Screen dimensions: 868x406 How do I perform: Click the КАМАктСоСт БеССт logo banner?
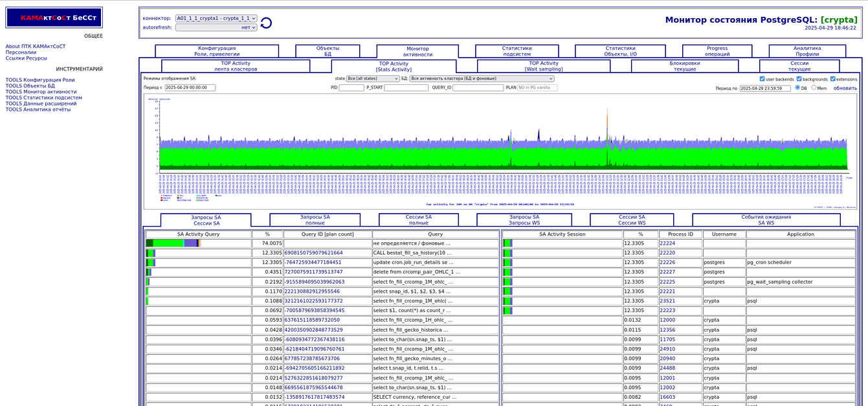(54, 17)
